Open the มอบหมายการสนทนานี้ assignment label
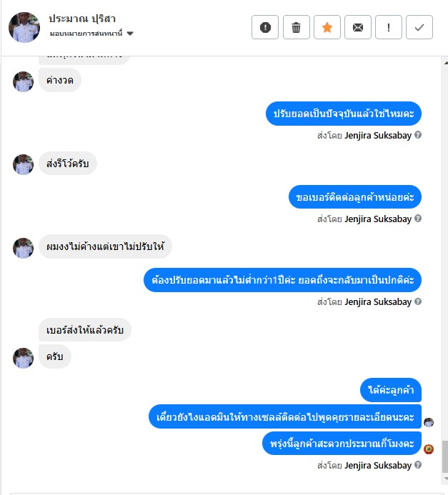The image size is (448, 495). click(86, 34)
